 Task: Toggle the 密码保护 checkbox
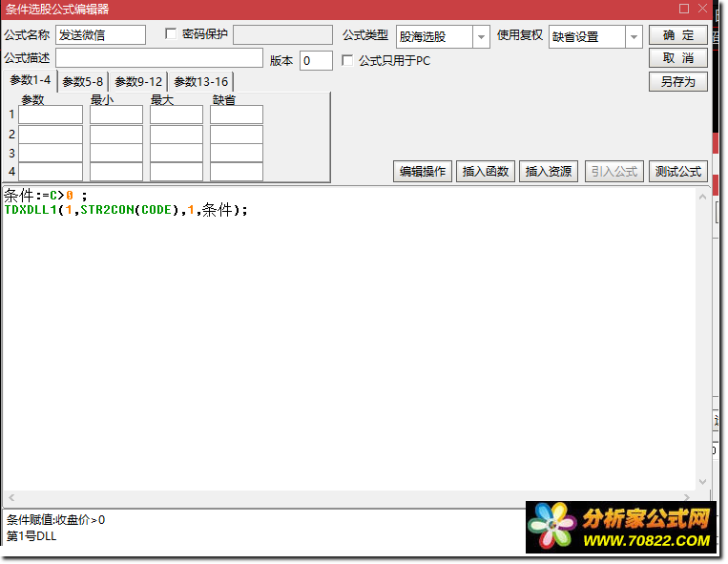[171, 34]
